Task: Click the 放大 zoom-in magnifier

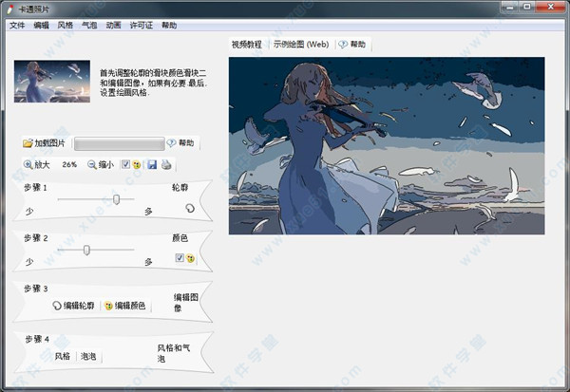Action: click(x=28, y=164)
